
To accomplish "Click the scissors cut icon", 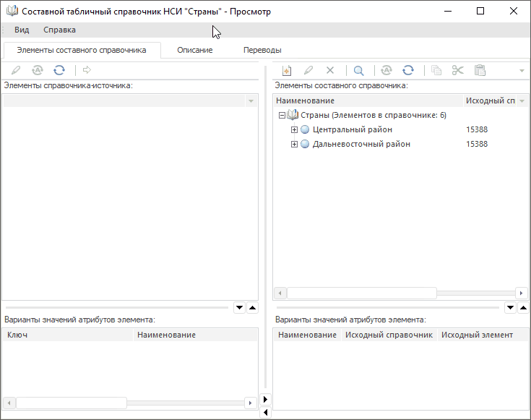I will [457, 70].
